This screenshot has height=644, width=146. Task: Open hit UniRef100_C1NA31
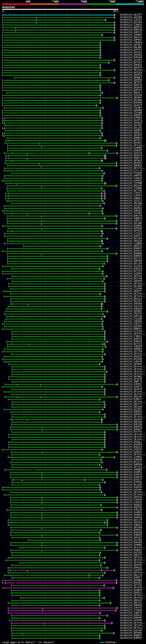[131, 25]
